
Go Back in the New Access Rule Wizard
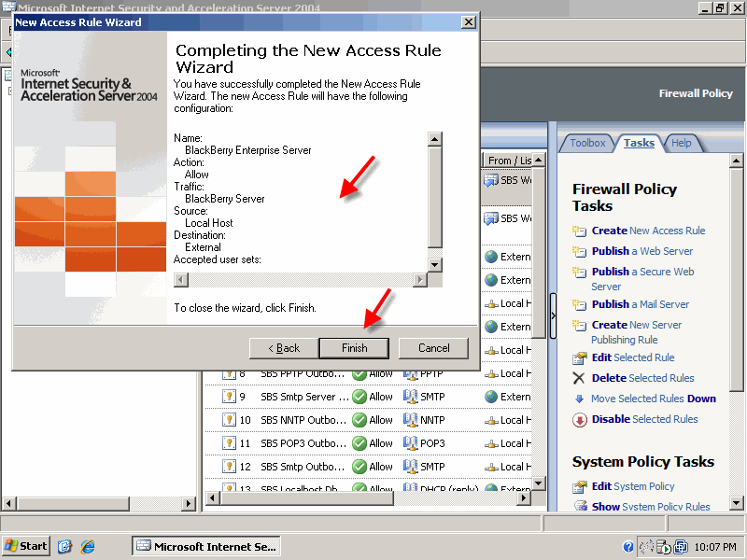pyautogui.click(x=284, y=348)
